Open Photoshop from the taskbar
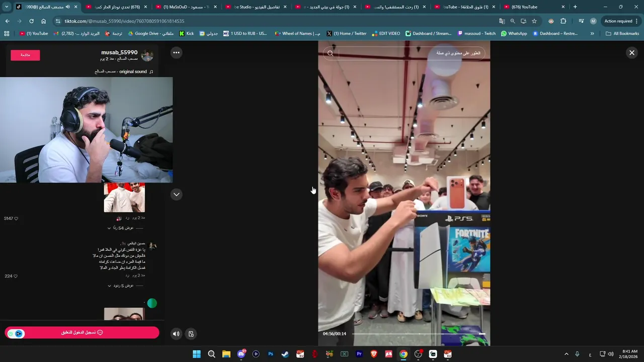The width and height of the screenshot is (644, 362). (x=271, y=354)
